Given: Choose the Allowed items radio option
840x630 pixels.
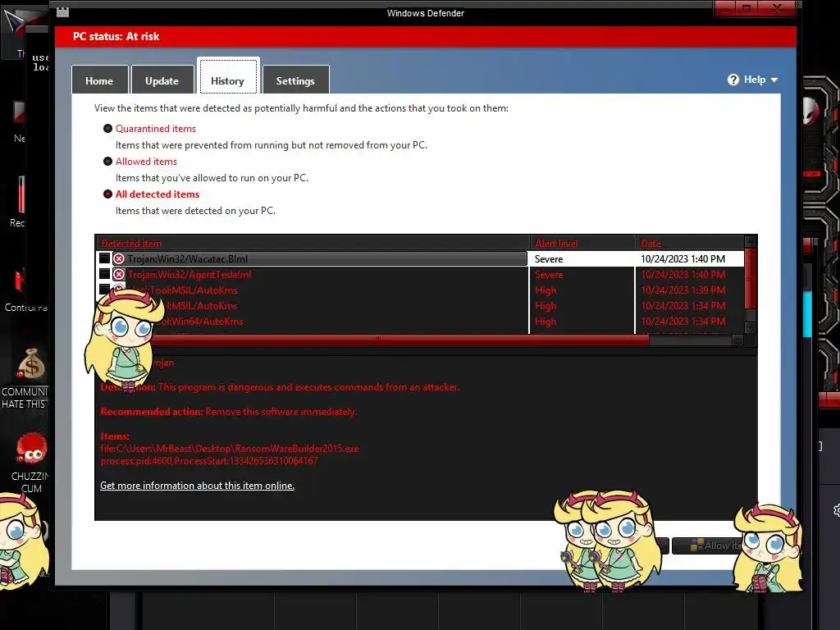Looking at the screenshot, I should point(107,162).
